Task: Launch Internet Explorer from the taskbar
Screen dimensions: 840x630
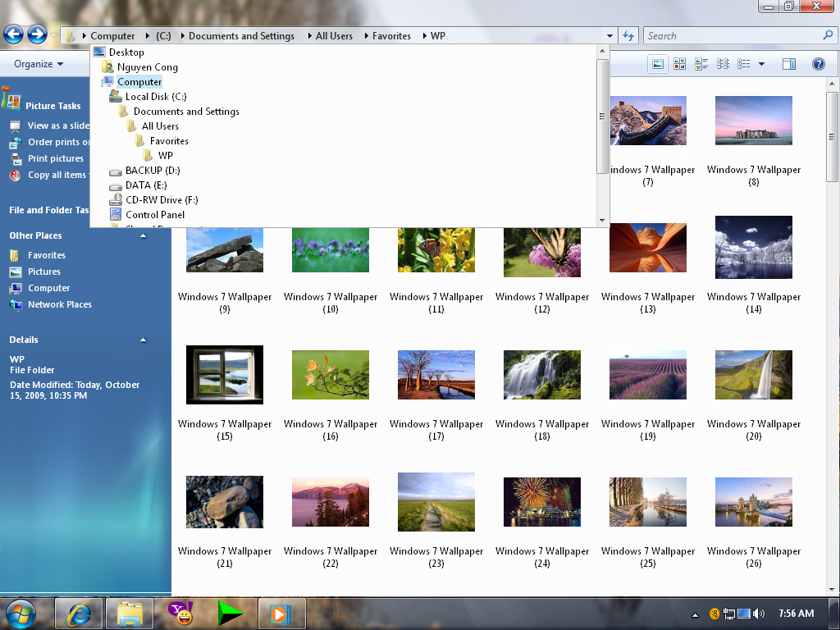Action: point(79,614)
